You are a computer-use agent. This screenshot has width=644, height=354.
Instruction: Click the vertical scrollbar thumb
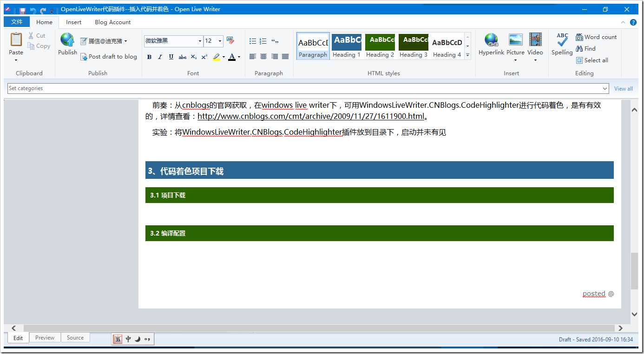coord(635,271)
